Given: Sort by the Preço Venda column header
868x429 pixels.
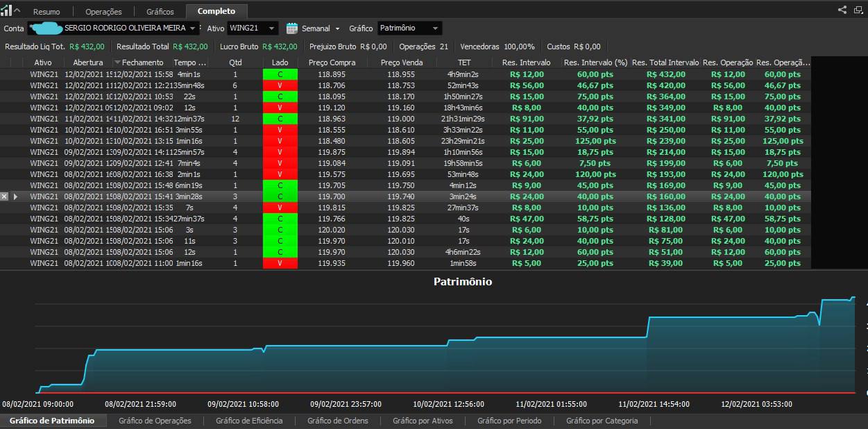Looking at the screenshot, I should pos(401,62).
